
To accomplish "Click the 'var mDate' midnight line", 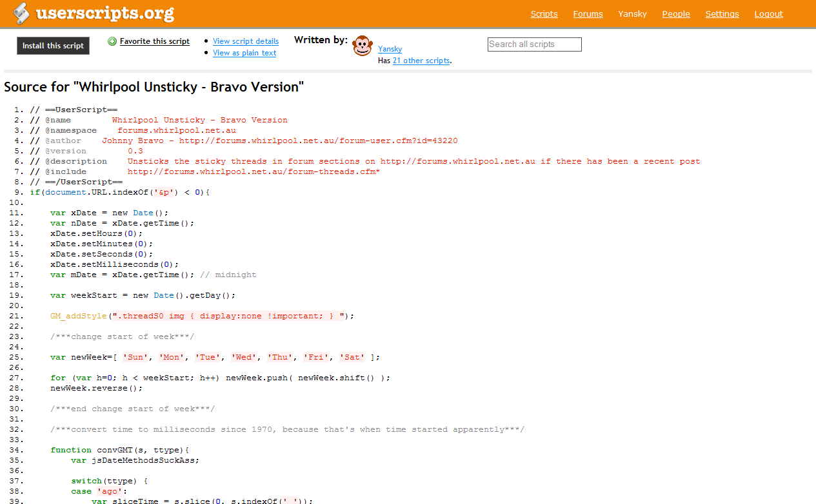I will coord(153,275).
